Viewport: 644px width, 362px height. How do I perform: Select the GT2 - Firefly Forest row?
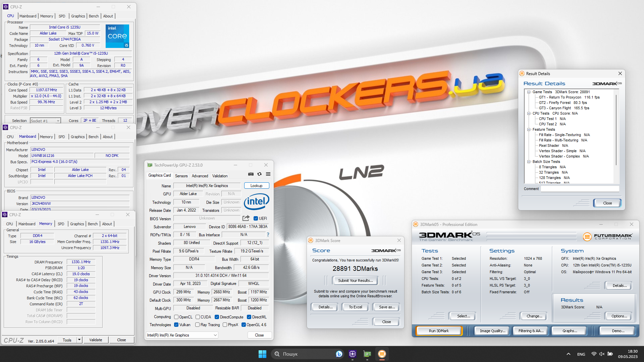(x=563, y=103)
